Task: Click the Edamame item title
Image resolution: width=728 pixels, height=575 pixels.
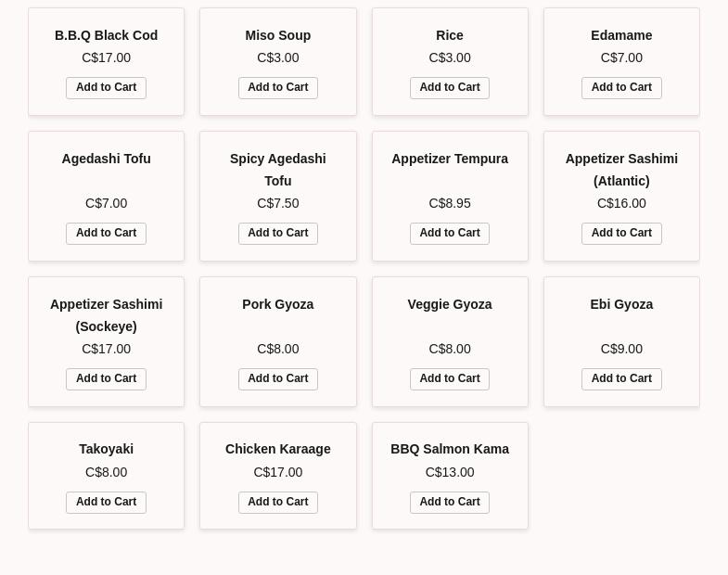Action: (x=621, y=35)
